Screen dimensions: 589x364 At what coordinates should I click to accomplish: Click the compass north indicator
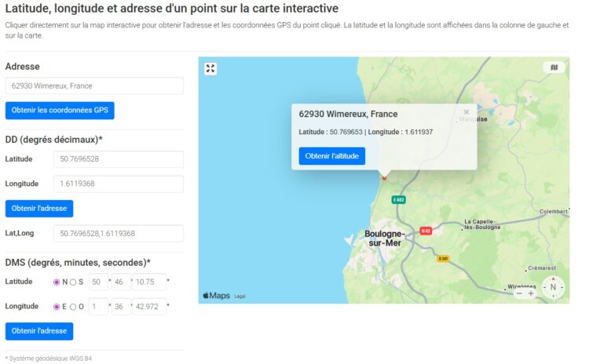click(553, 287)
